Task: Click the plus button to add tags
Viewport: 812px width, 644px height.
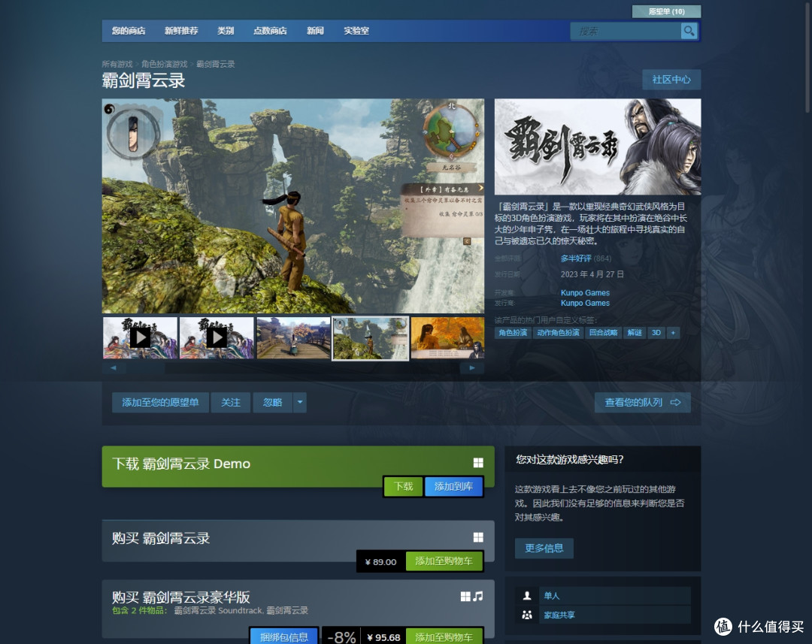Action: pyautogui.click(x=673, y=333)
